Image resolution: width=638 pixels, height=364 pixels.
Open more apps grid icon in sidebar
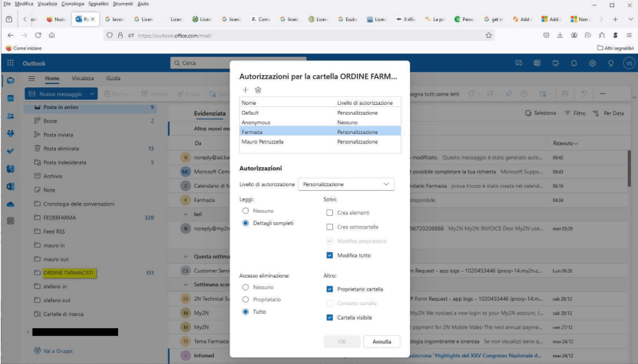tap(11, 221)
